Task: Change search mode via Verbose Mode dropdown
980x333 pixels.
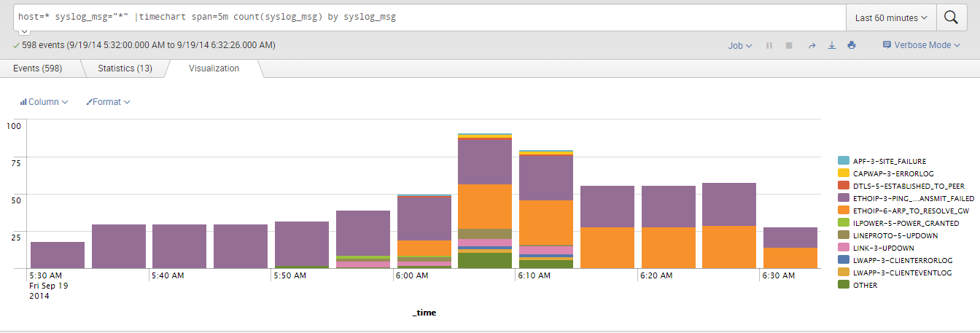Action: coord(921,45)
